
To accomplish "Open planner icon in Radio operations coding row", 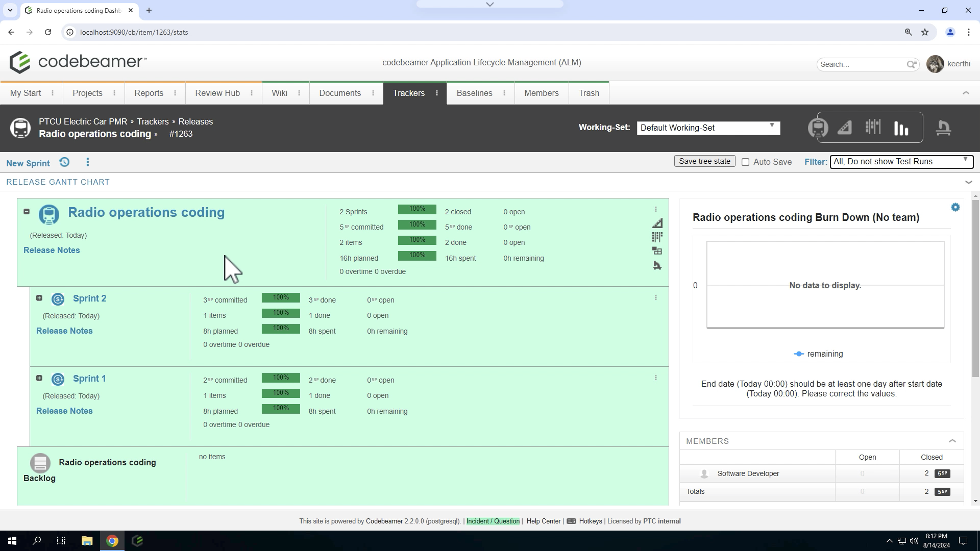I will tap(657, 223).
